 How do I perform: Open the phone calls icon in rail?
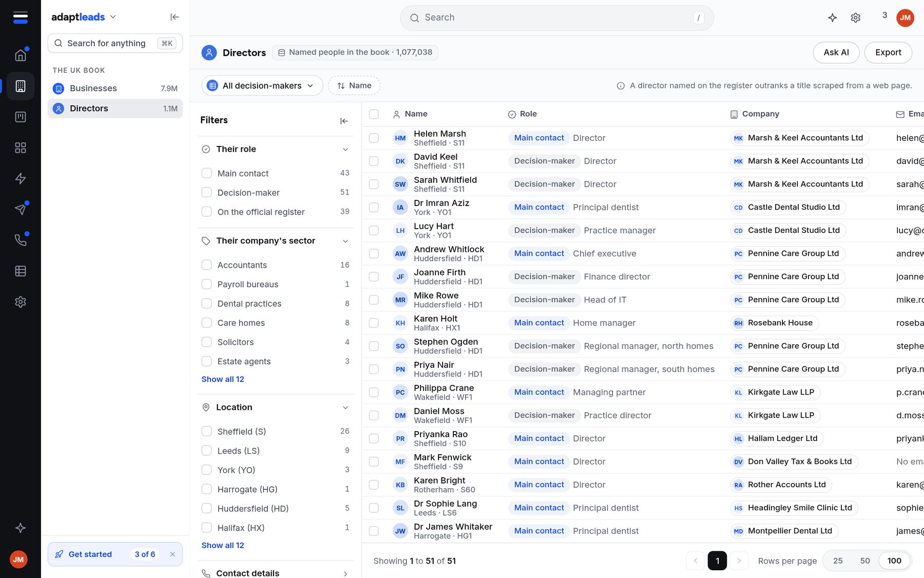coord(21,240)
